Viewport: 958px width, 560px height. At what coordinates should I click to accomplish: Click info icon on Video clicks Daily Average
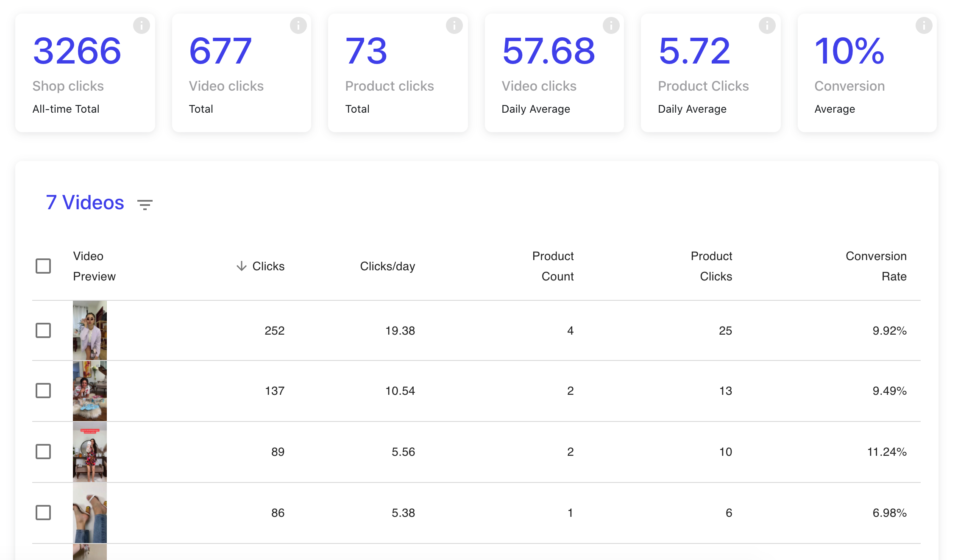tap(611, 25)
